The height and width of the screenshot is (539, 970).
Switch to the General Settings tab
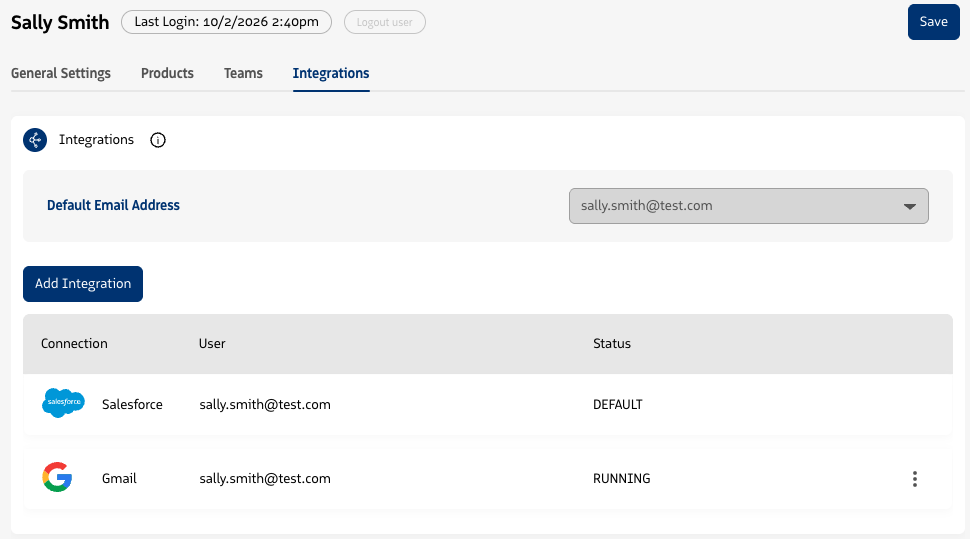[61, 73]
